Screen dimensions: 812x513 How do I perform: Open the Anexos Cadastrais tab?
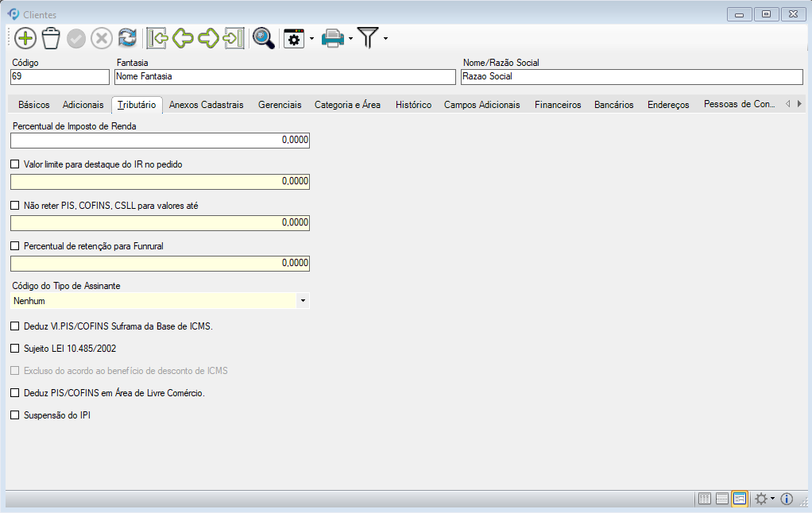[207, 105]
